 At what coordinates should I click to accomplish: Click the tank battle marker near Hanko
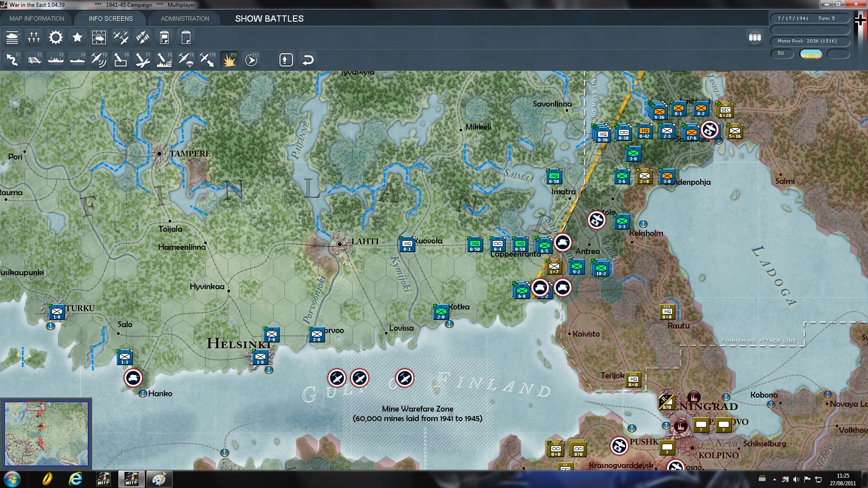click(x=133, y=378)
